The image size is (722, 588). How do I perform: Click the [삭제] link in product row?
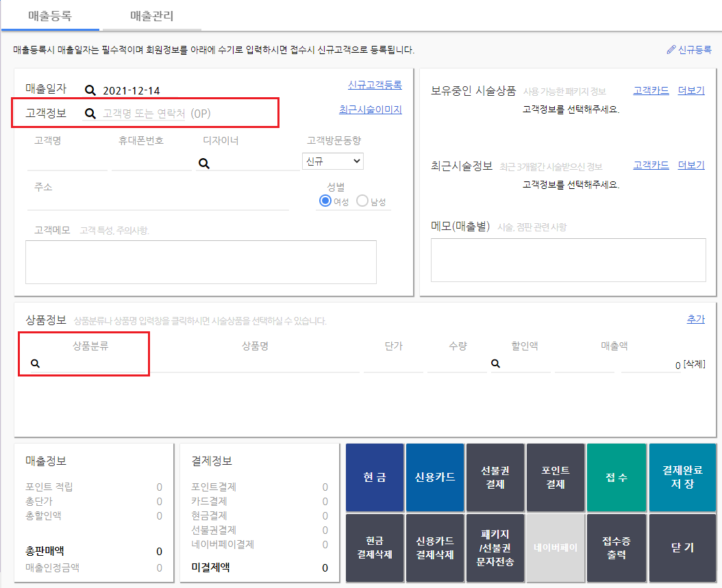(695, 364)
